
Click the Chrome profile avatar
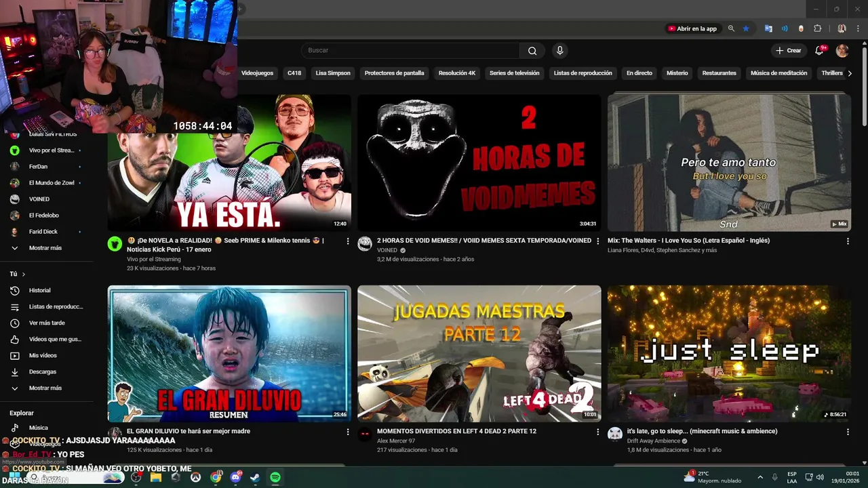pos(842,28)
